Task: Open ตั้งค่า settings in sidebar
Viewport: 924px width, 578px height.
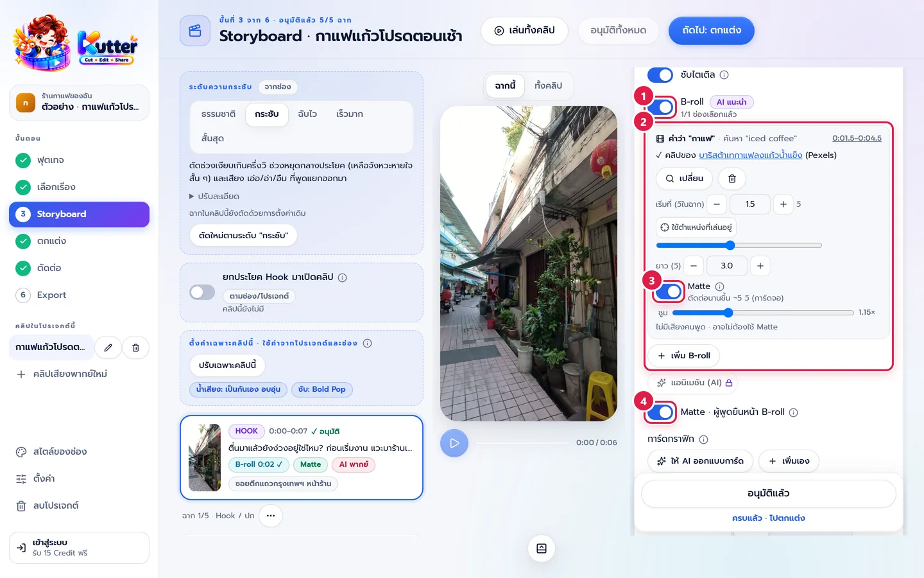Action: (x=79, y=478)
